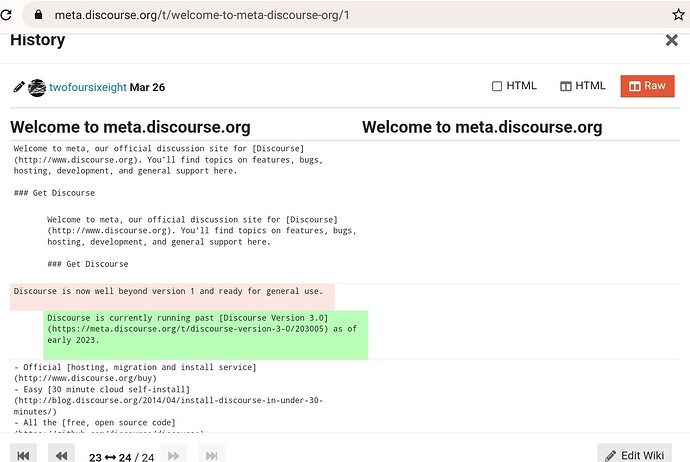The height and width of the screenshot is (462, 690).
Task: Click the padlock site security icon
Action: click(38, 15)
